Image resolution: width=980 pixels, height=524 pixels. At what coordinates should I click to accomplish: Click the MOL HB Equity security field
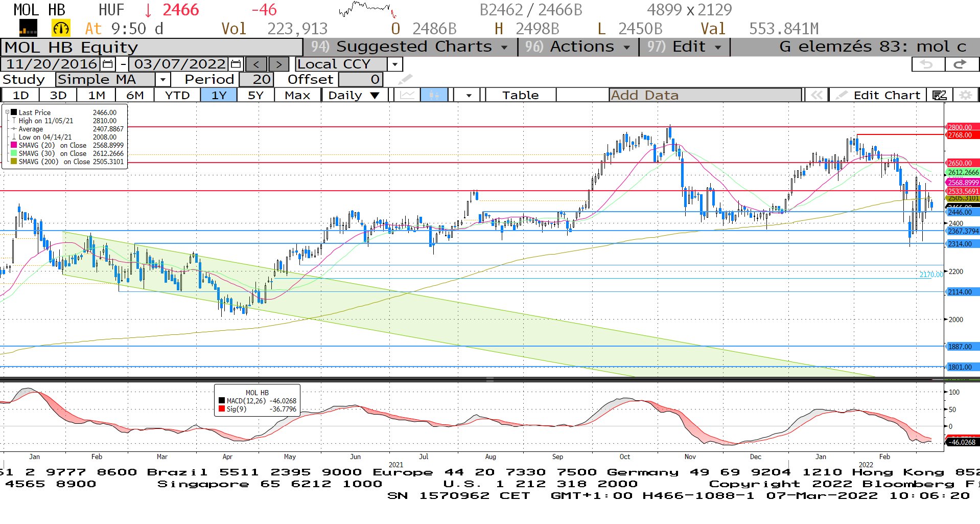click(152, 47)
